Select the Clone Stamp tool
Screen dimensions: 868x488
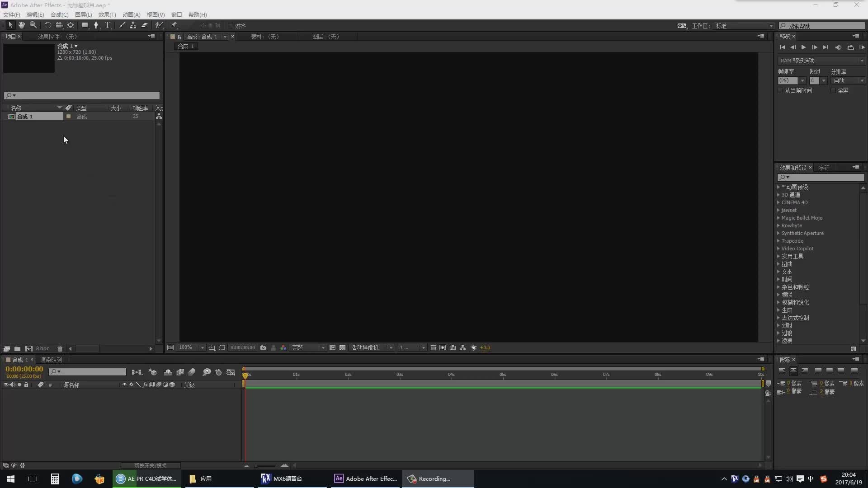point(133,25)
